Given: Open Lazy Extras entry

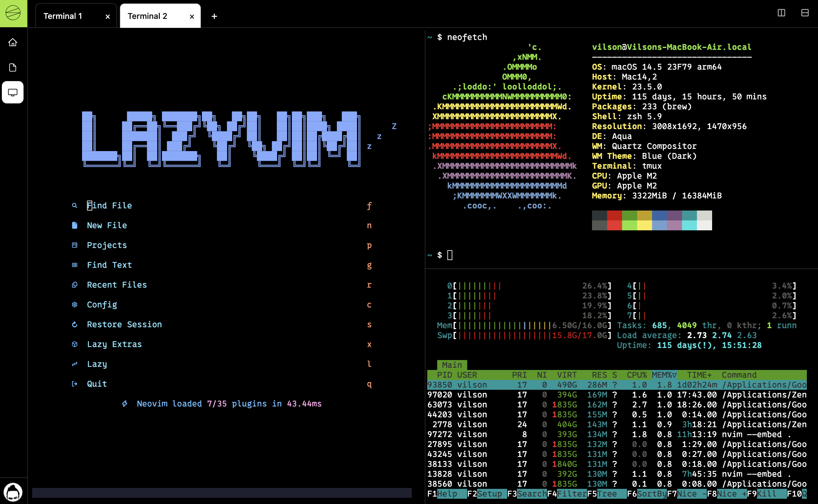Looking at the screenshot, I should (114, 344).
